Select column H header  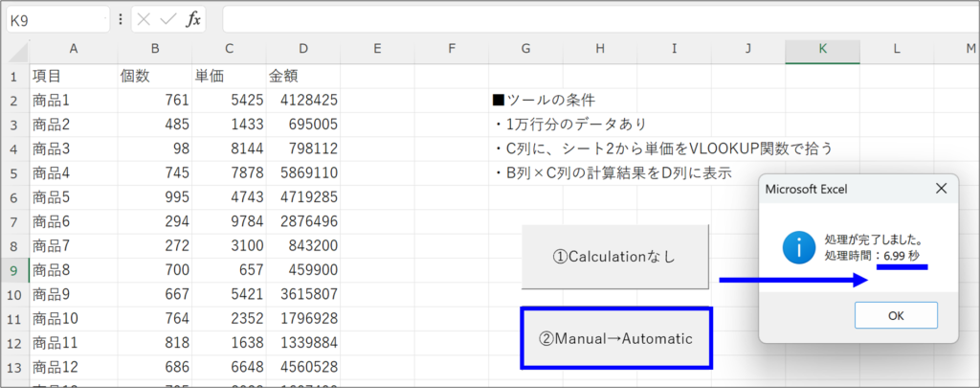click(600, 49)
